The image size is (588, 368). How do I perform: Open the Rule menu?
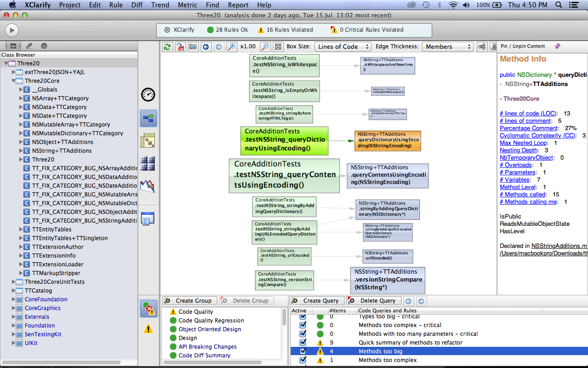point(116,5)
